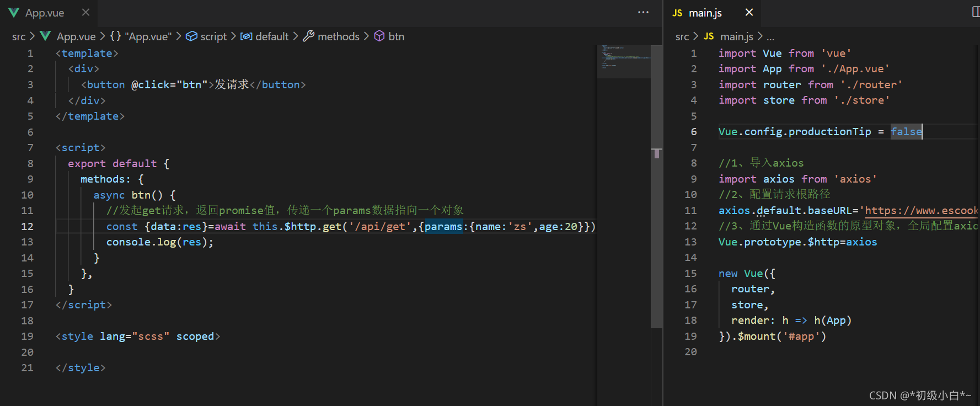Close the main.js tab

pyautogui.click(x=749, y=12)
